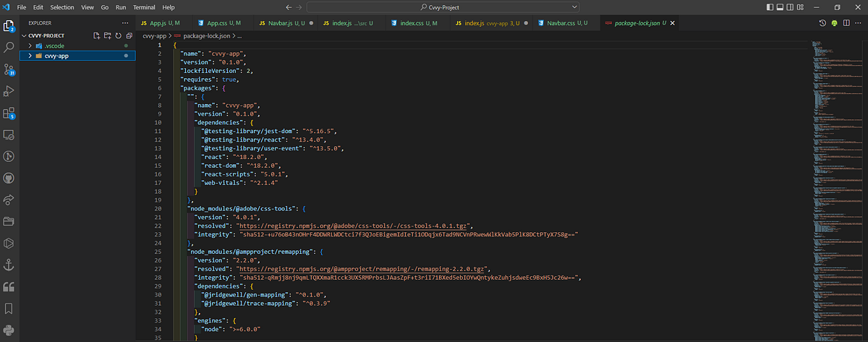Switch to App.css tab
Image resolution: width=868 pixels, height=342 pixels.
click(x=222, y=23)
